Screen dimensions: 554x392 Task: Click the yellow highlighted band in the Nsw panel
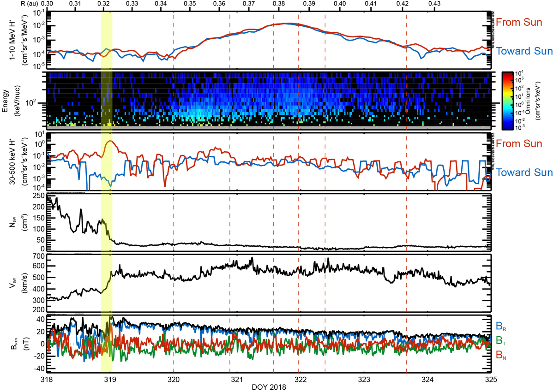[x=106, y=222]
